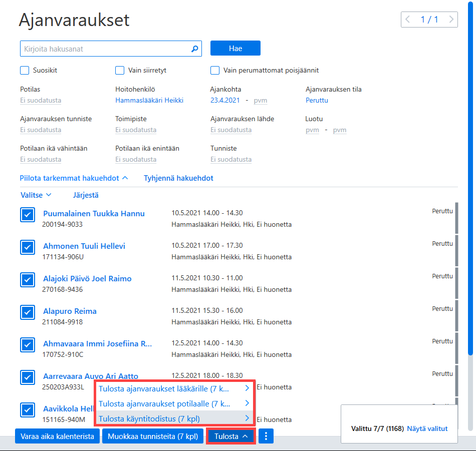Expand the Valitse dropdown

[x=36, y=195]
